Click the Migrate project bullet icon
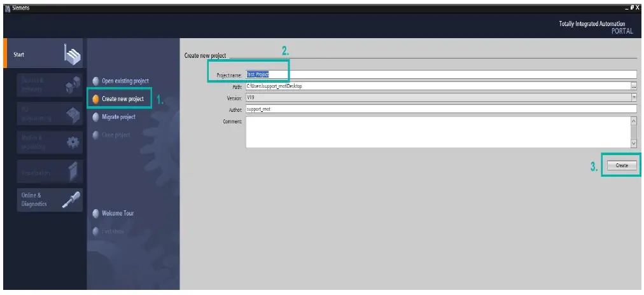 click(95, 117)
